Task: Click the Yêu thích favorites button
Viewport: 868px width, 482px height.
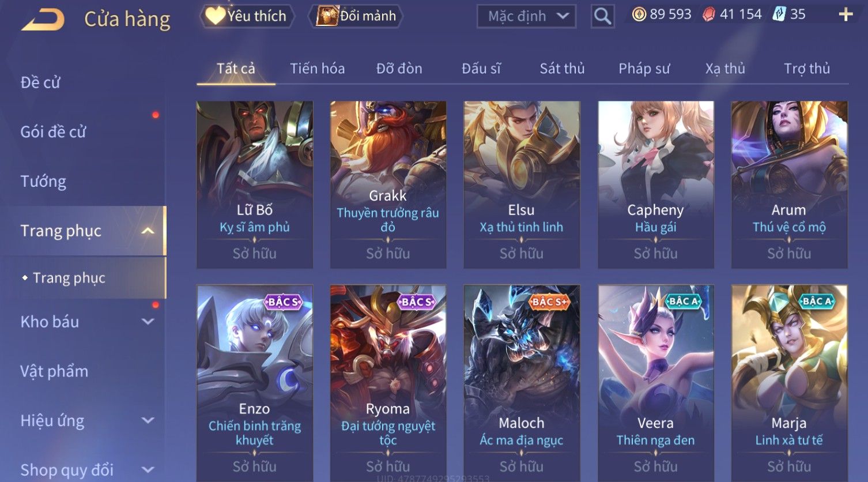Action: [x=247, y=16]
